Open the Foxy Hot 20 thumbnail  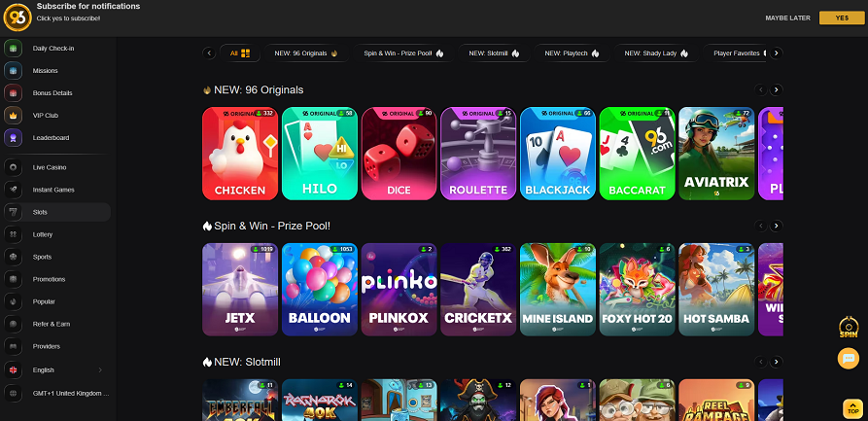pyautogui.click(x=638, y=290)
